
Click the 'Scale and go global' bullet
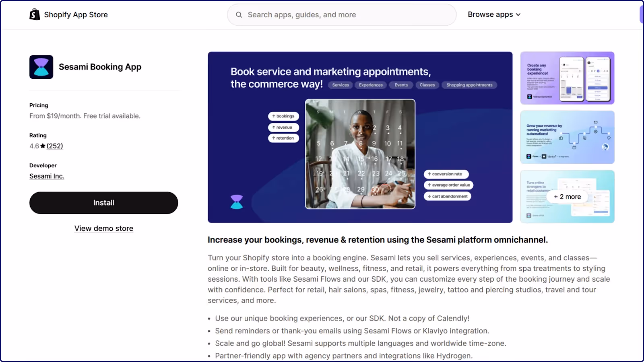(361, 343)
